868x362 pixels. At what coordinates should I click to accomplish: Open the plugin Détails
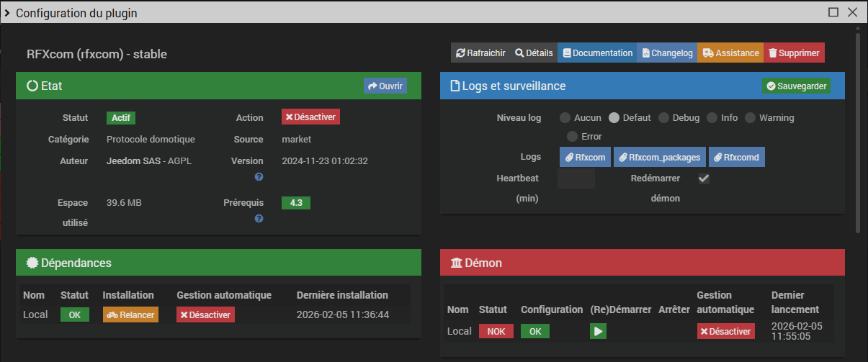534,53
